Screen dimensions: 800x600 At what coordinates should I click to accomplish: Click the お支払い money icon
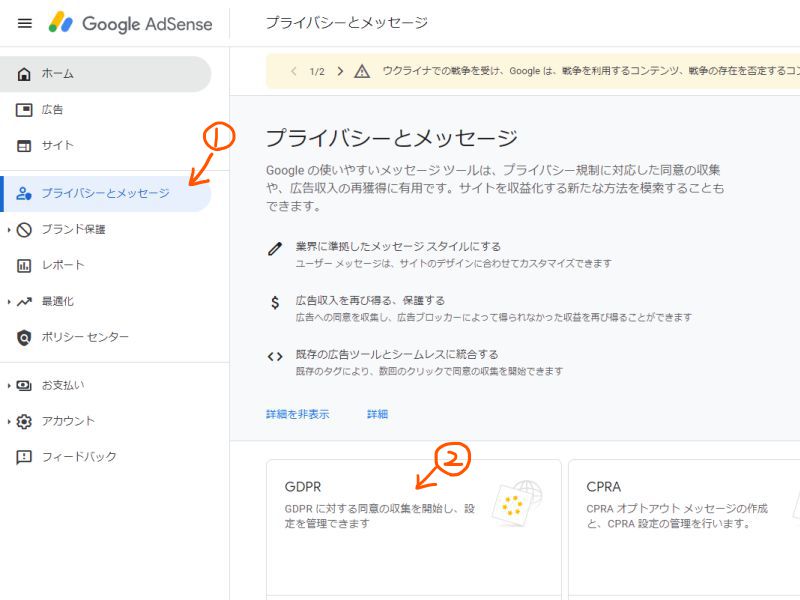(x=24, y=385)
